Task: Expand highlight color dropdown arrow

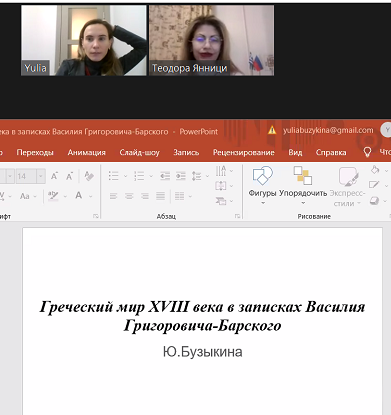Action: (x=65, y=196)
